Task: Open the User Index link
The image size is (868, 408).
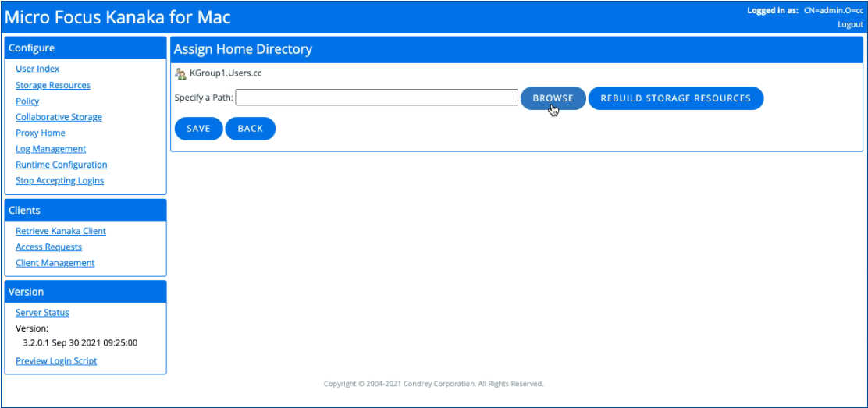Action: point(37,69)
